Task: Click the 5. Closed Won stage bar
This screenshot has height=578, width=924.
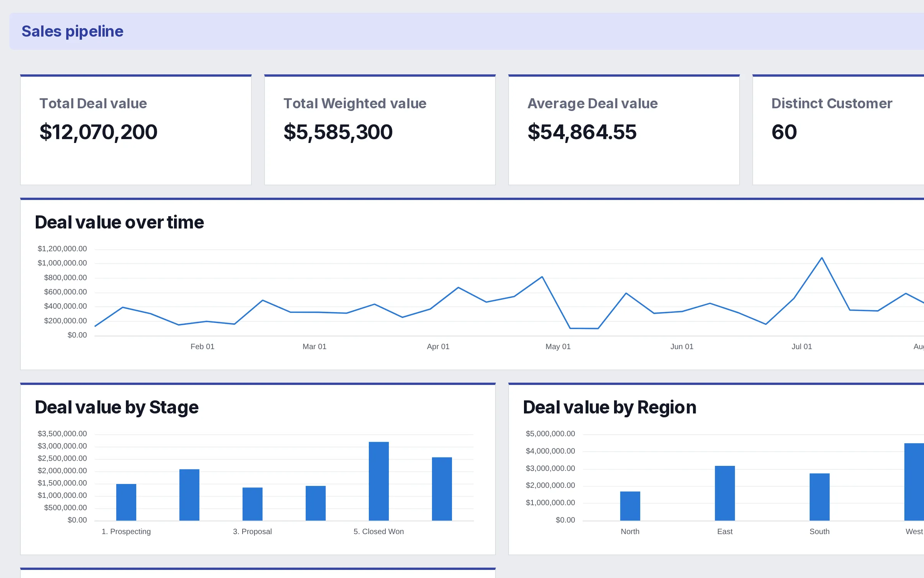Action: coord(379,481)
